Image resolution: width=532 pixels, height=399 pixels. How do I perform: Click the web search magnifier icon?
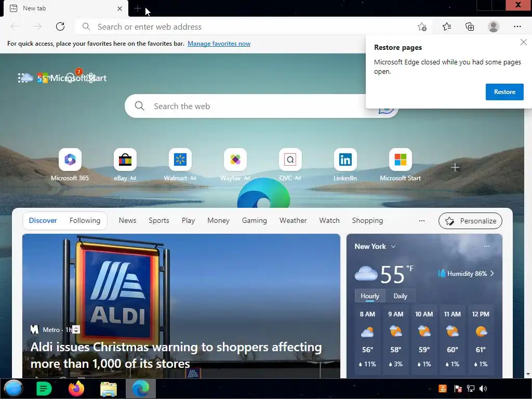pyautogui.click(x=139, y=106)
